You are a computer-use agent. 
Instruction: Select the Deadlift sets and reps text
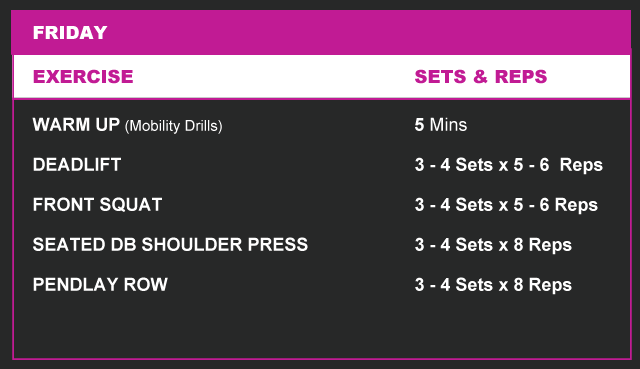509,165
